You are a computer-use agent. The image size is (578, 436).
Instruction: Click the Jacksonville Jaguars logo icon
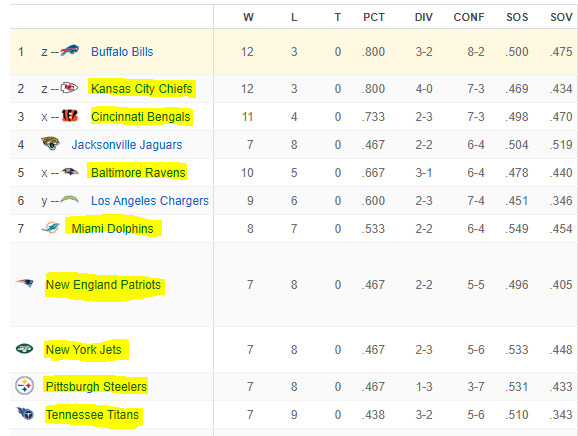[x=50, y=143]
